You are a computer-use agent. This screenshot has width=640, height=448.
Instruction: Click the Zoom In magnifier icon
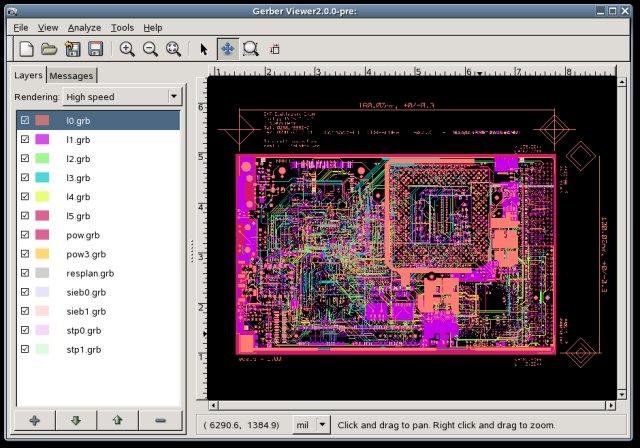[x=127, y=49]
